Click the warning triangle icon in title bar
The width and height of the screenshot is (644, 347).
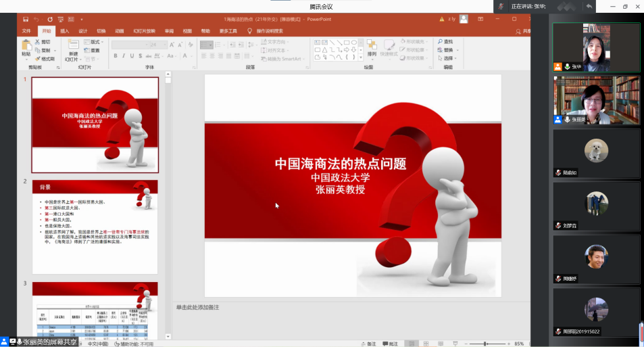pyautogui.click(x=442, y=20)
